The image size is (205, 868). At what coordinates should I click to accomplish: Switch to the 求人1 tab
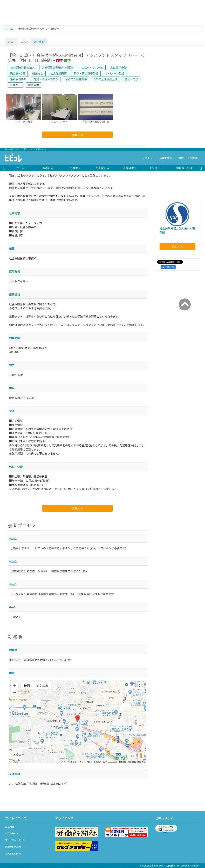11,42
